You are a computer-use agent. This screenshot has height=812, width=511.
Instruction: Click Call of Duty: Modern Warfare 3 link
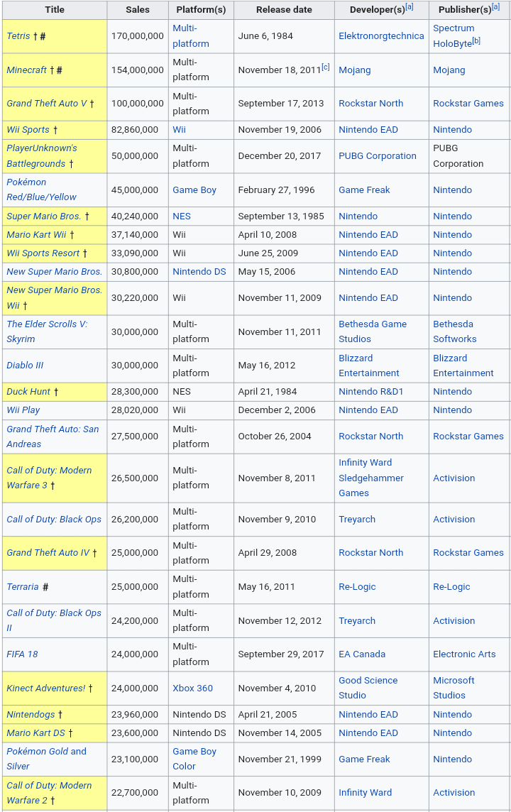pos(49,478)
